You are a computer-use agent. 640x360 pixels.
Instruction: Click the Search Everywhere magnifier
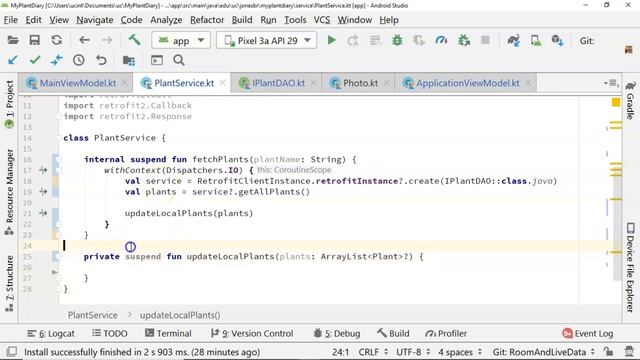[179, 60]
